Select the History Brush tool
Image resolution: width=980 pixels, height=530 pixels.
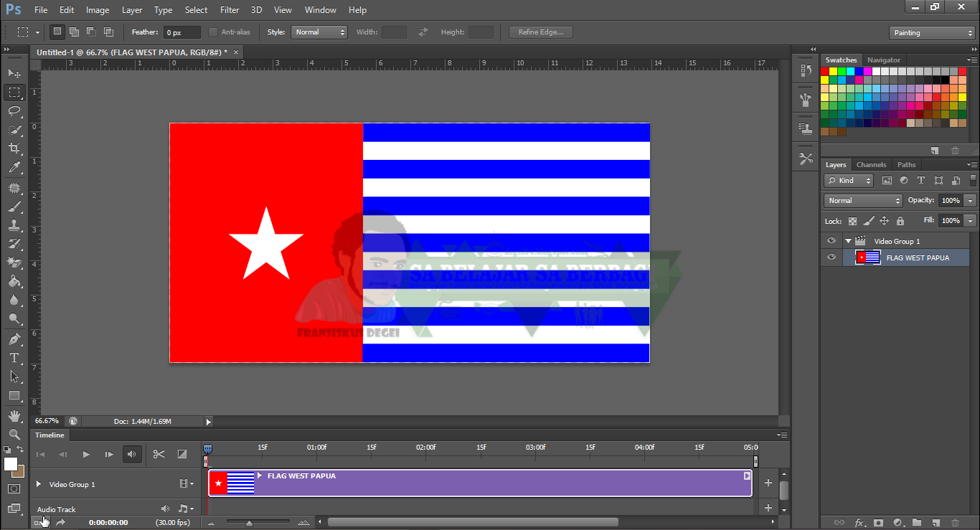(14, 244)
